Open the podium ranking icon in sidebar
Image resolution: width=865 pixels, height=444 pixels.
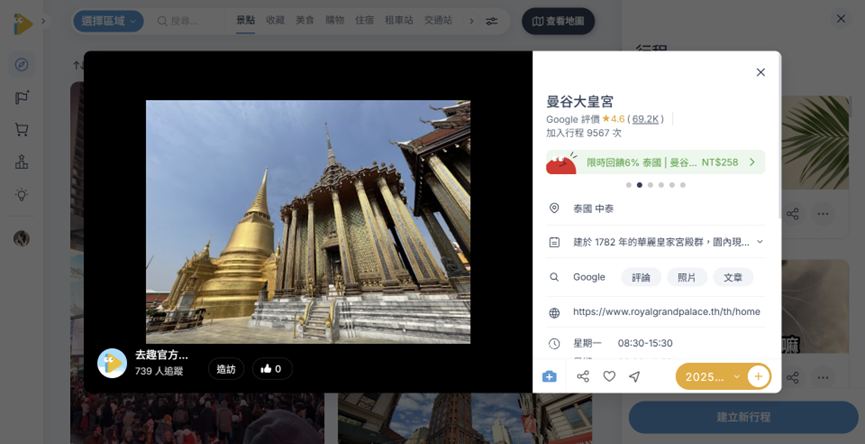[22, 162]
